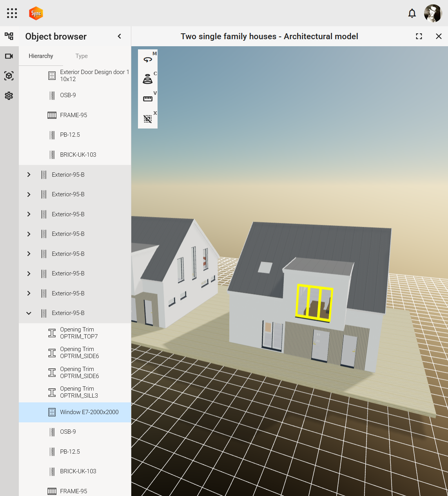Image resolution: width=448 pixels, height=496 pixels.
Task: Expand the topmost collapsed Exterior-95-B node
Action: point(29,175)
